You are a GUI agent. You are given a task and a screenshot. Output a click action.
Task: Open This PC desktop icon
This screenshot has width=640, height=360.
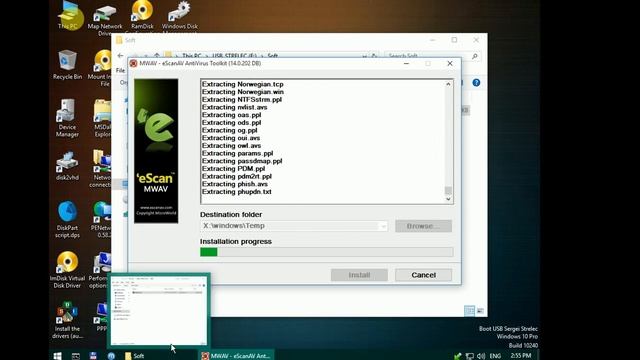click(x=68, y=16)
